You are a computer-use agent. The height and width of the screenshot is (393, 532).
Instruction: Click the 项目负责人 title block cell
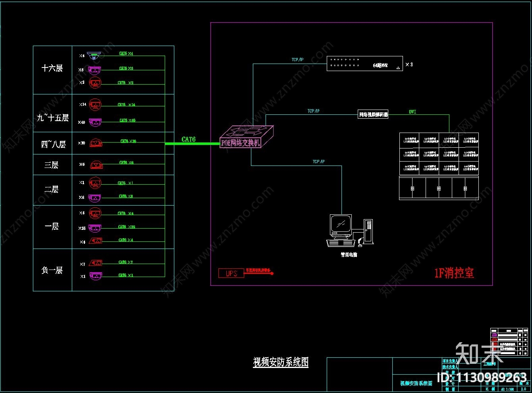click(x=450, y=361)
